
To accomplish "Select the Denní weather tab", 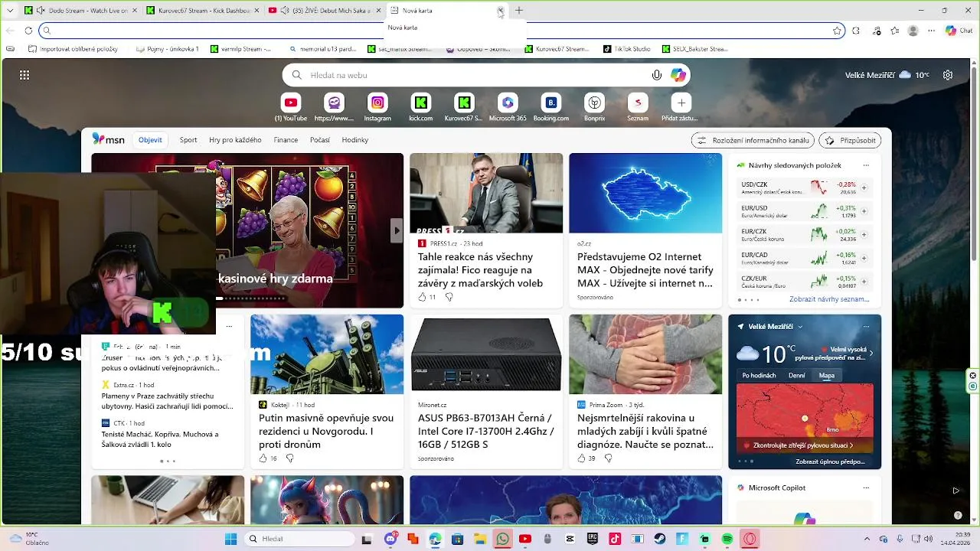I will click(797, 376).
